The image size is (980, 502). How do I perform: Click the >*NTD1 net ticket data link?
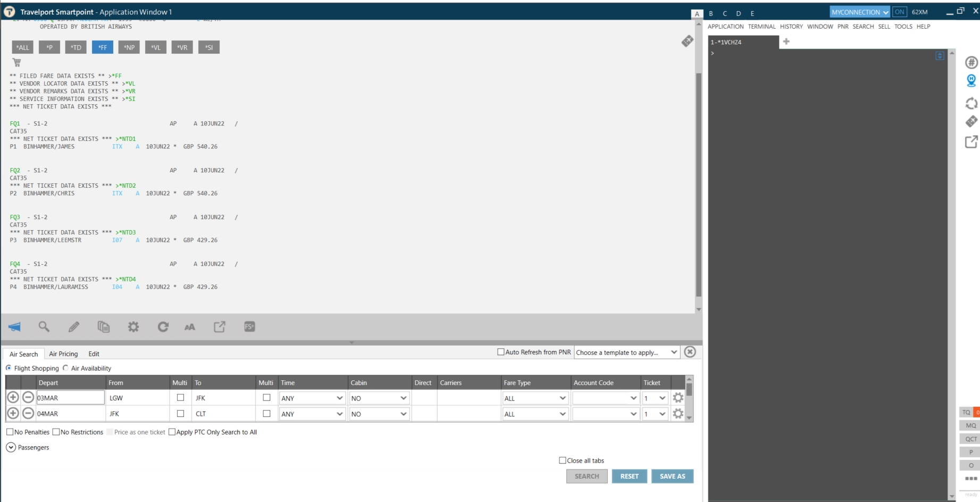(x=125, y=139)
